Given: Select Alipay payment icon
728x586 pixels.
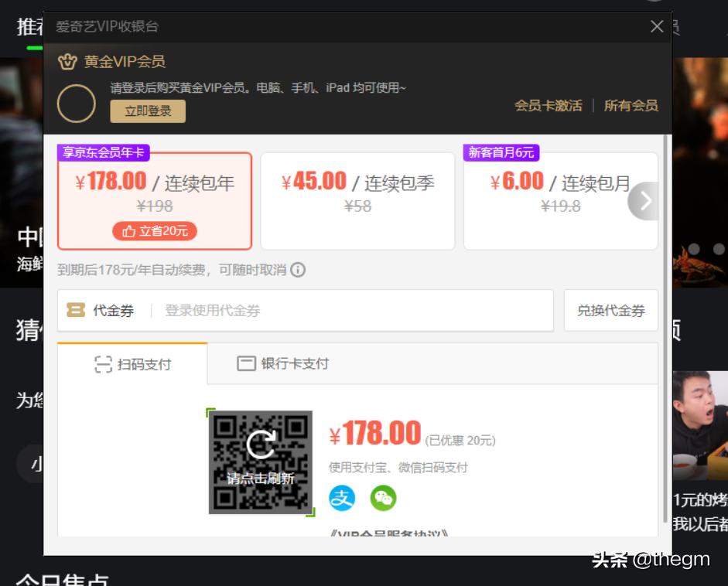Looking at the screenshot, I should tap(343, 498).
